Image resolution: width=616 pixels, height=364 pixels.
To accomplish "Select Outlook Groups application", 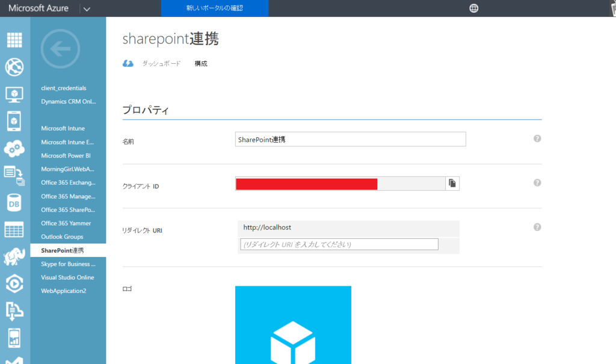I will pos(62,236).
